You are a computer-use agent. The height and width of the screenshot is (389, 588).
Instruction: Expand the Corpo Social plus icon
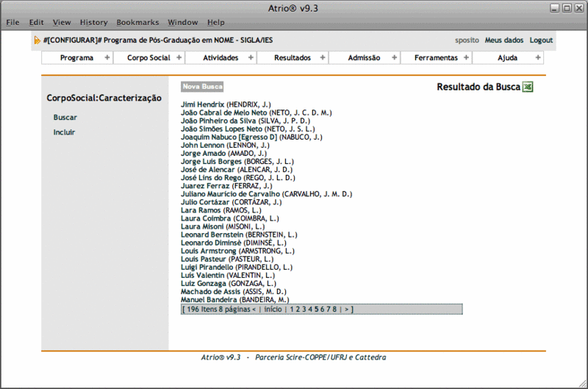[x=179, y=57]
